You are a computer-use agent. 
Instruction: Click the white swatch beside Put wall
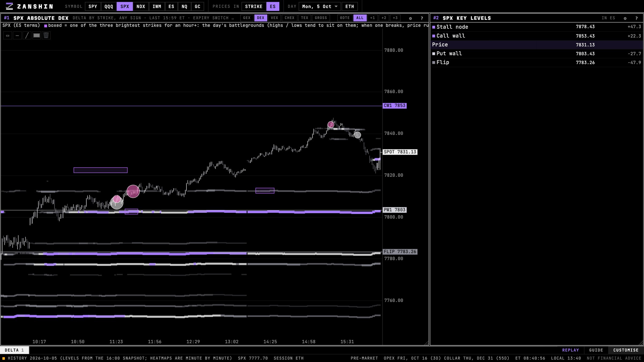coord(434,54)
